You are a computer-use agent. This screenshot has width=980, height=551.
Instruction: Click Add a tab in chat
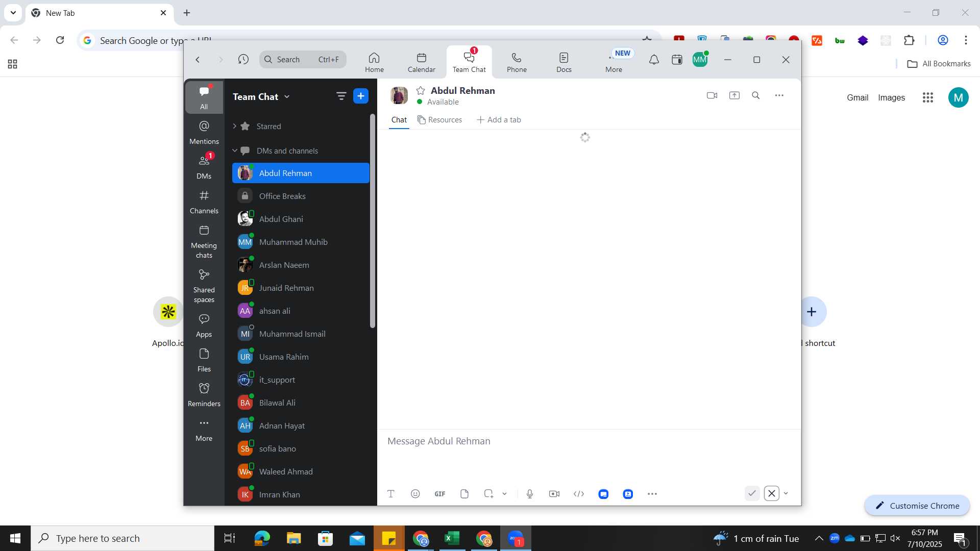(x=498, y=119)
